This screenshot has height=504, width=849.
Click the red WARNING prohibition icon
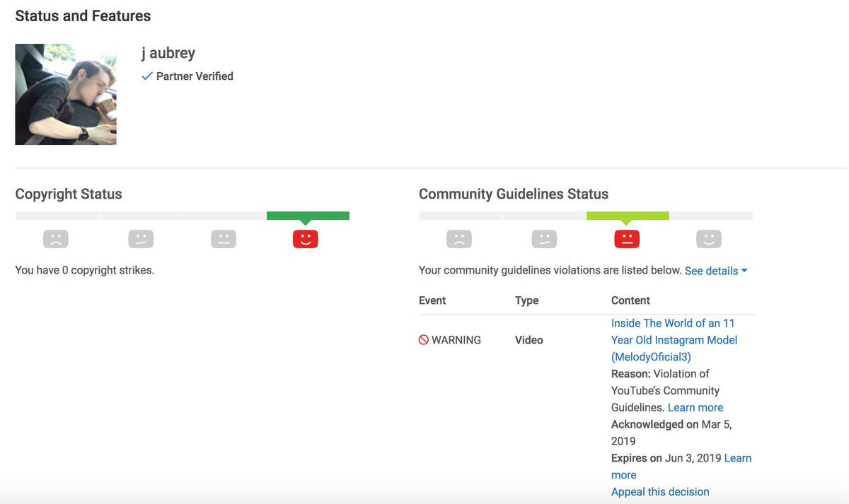(424, 340)
